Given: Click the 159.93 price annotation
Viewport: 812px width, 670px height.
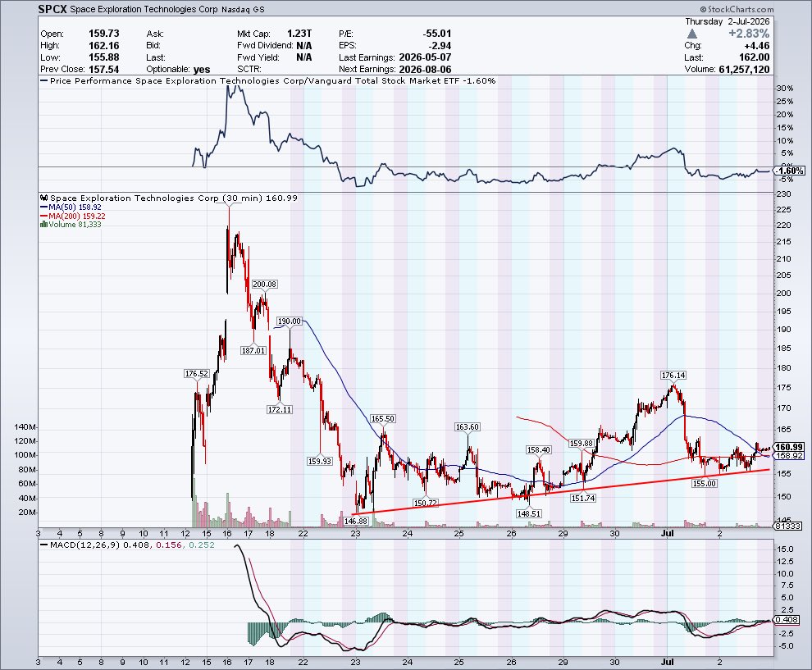Looking at the screenshot, I should pyautogui.click(x=320, y=461).
